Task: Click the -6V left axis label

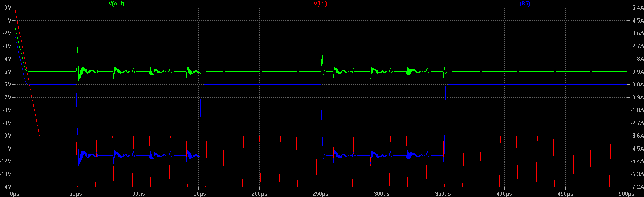Action: (x=7, y=84)
